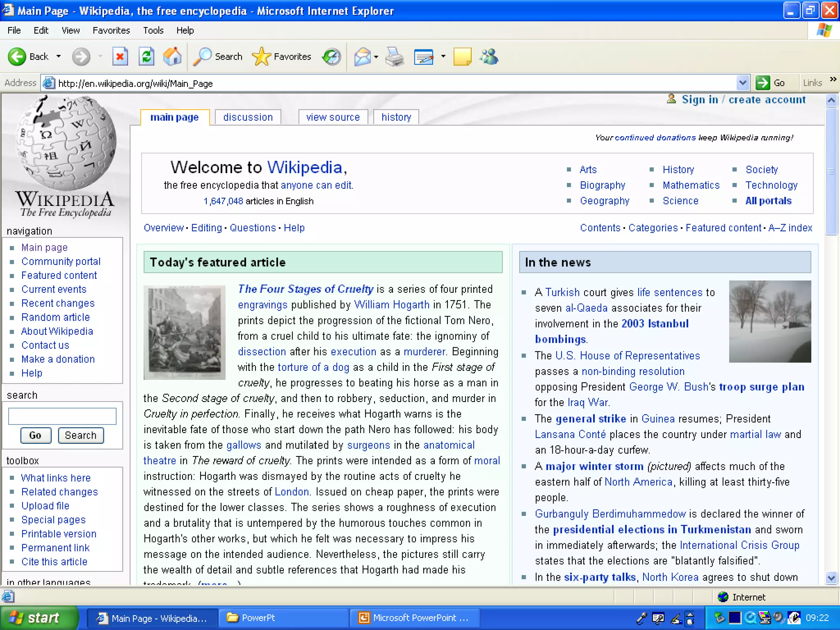Open the Mail toolbar icon
Image resolution: width=840 pixels, height=630 pixels.
click(x=363, y=57)
